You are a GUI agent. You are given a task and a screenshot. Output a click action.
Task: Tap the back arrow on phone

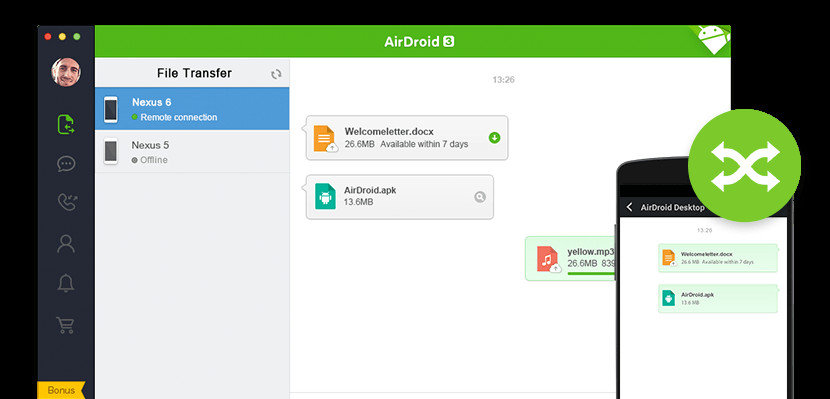click(629, 207)
